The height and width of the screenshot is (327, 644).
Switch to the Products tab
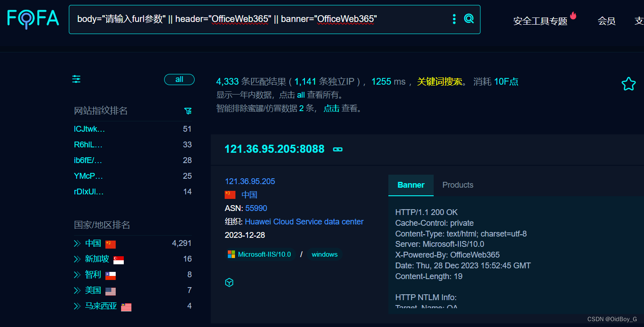[458, 185]
